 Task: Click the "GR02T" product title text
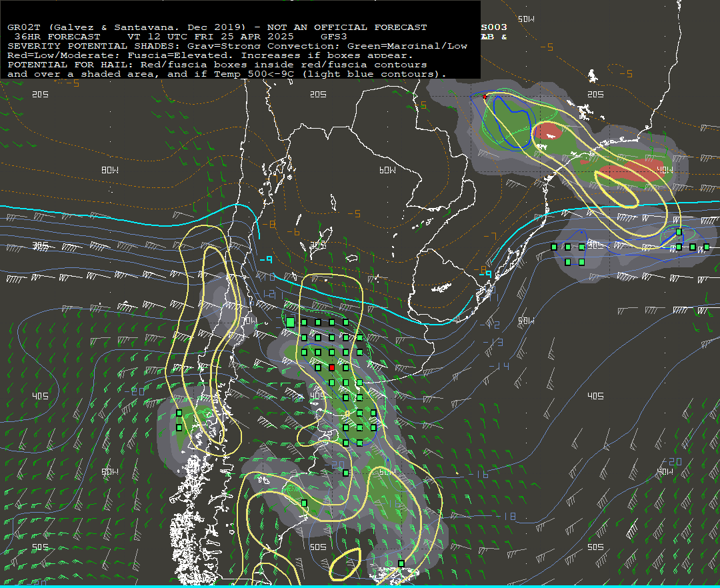coord(24,27)
